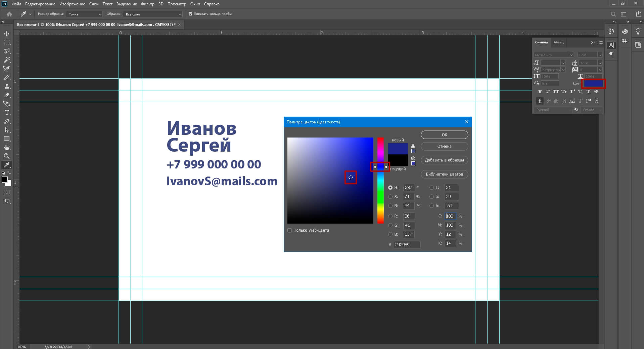The image size is (644, 349).
Task: Open the Слои menu
Action: coord(94,4)
